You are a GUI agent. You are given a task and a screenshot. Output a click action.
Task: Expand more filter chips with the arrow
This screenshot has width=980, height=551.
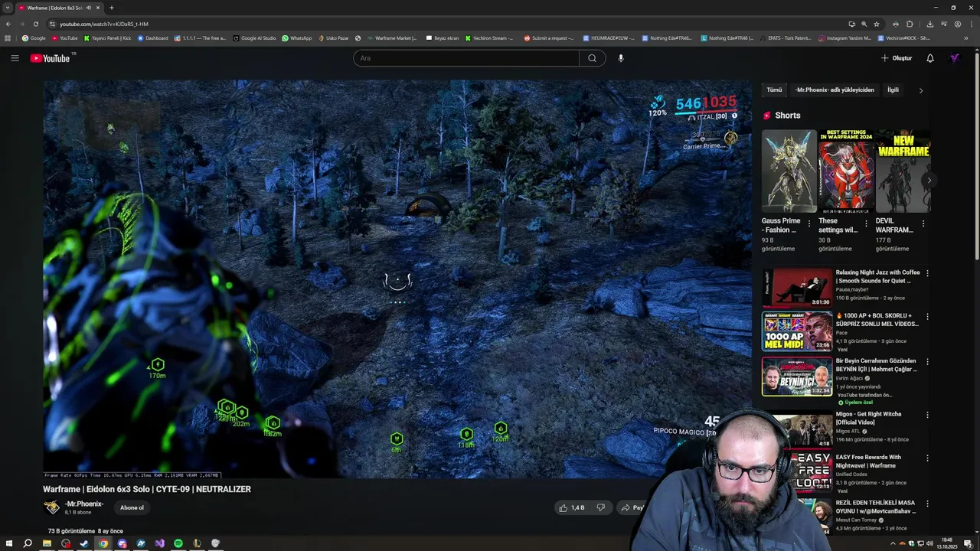click(x=921, y=90)
